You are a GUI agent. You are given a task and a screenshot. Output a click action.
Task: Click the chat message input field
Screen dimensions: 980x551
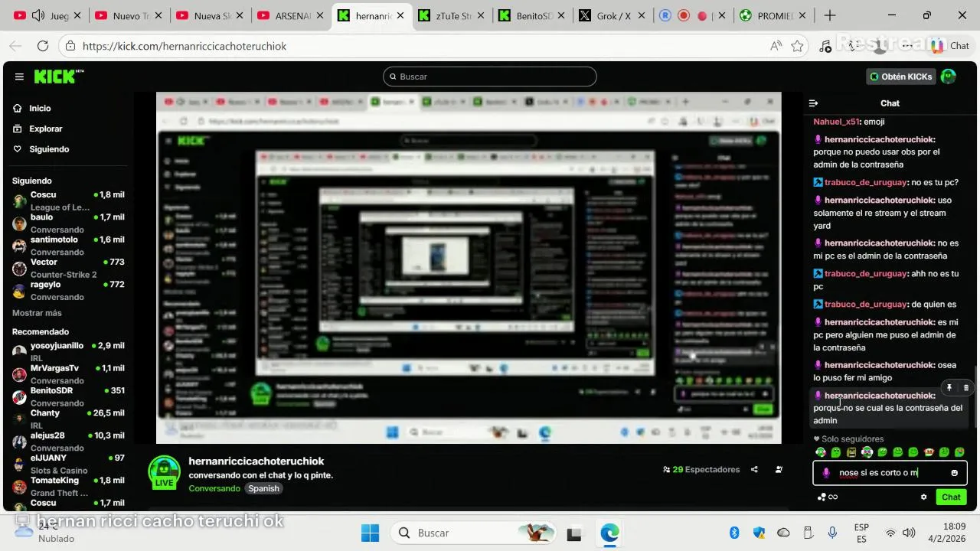(x=890, y=473)
